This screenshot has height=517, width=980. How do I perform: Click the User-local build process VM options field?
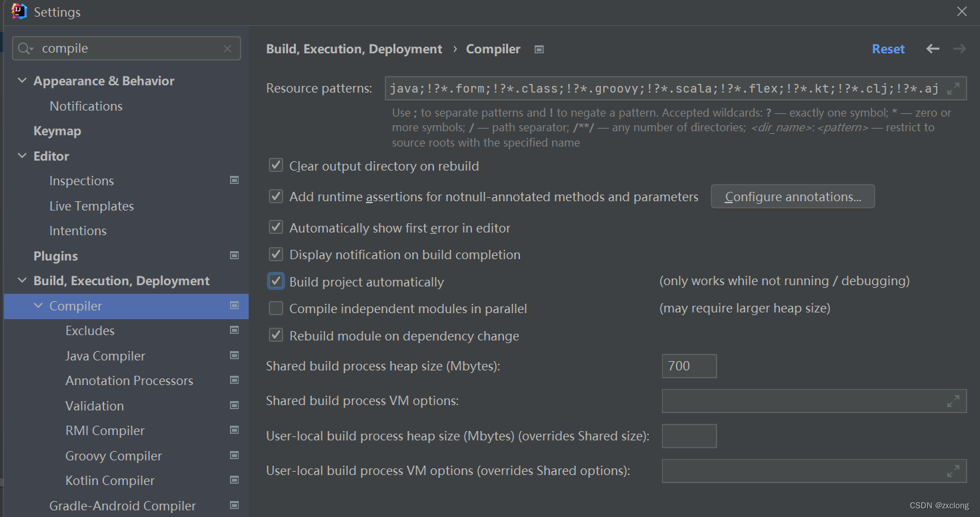point(814,470)
